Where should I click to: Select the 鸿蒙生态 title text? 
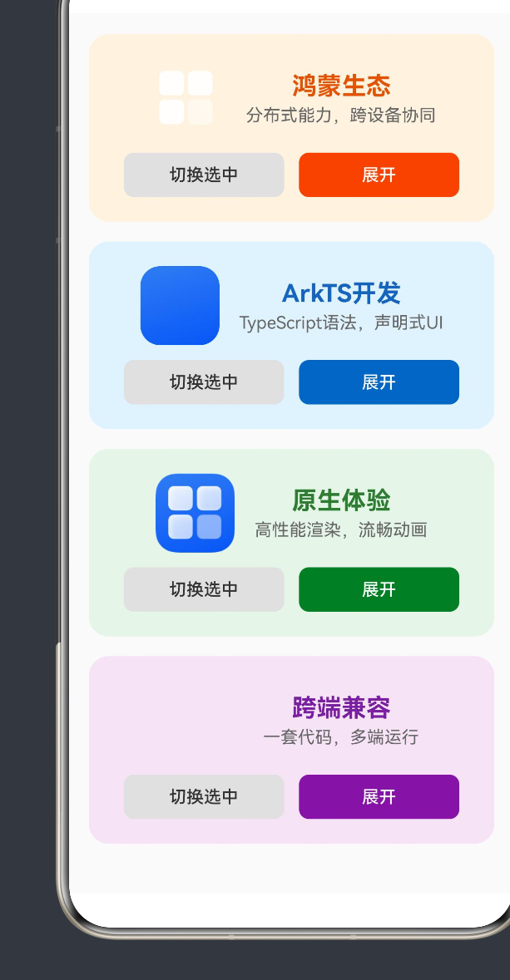[341, 86]
